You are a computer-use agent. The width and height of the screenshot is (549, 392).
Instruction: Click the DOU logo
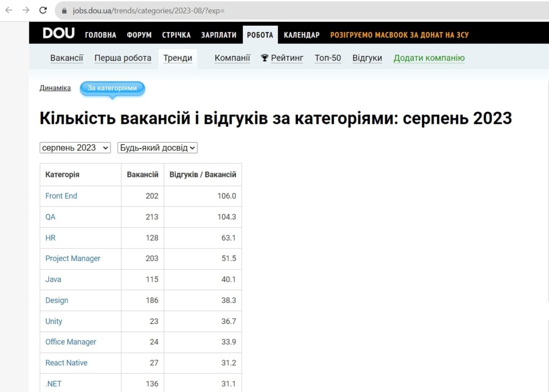tap(58, 34)
